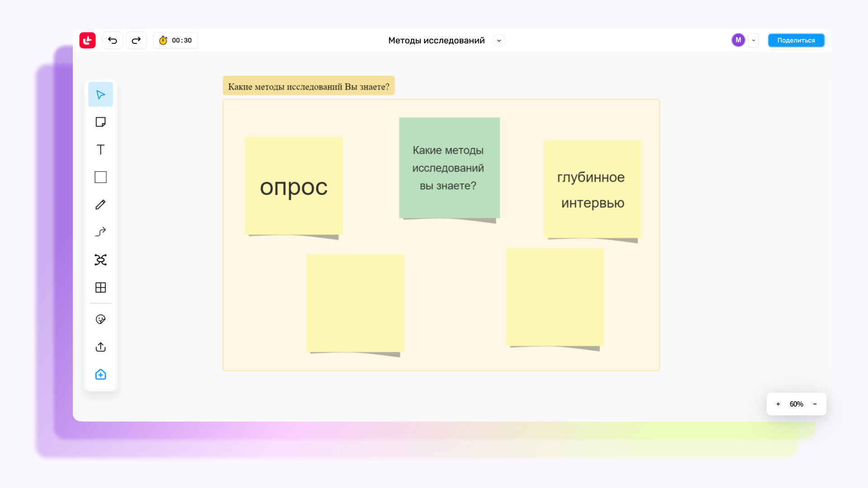Select the Text tool
Viewport: 868px width, 488px height.
pos(100,150)
